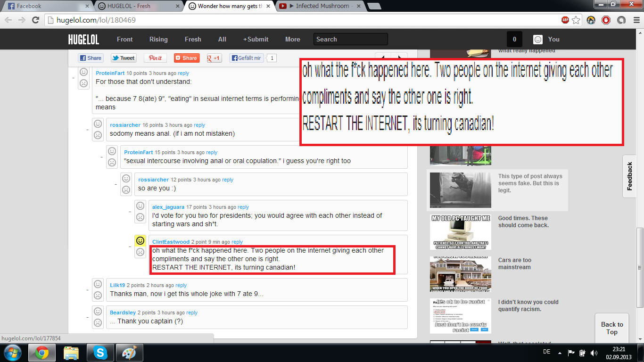This screenshot has width=644, height=362.
Task: Open Paint from the taskbar
Action: tap(129, 353)
